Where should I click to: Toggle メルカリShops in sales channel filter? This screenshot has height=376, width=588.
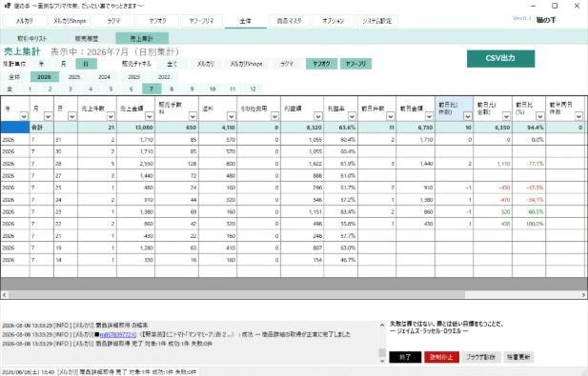pyautogui.click(x=246, y=64)
